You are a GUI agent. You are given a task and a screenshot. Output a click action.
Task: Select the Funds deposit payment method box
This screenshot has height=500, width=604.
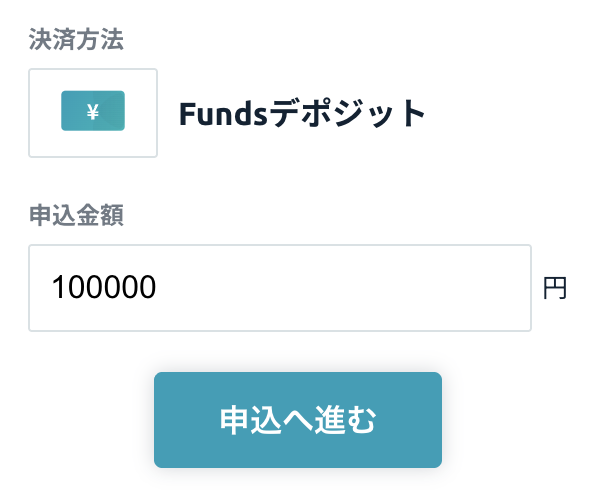(93, 113)
